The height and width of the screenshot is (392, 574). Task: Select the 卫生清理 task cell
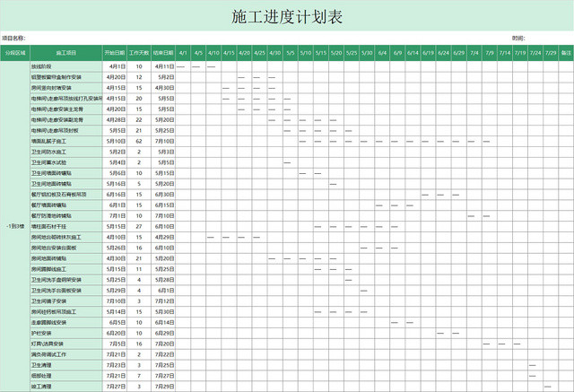pos(65,365)
